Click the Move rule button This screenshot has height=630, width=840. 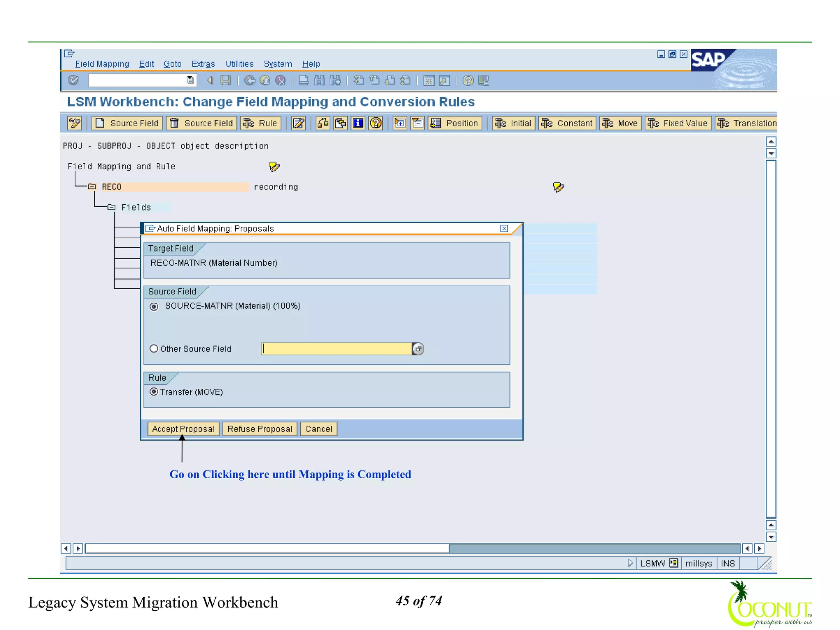coord(621,123)
